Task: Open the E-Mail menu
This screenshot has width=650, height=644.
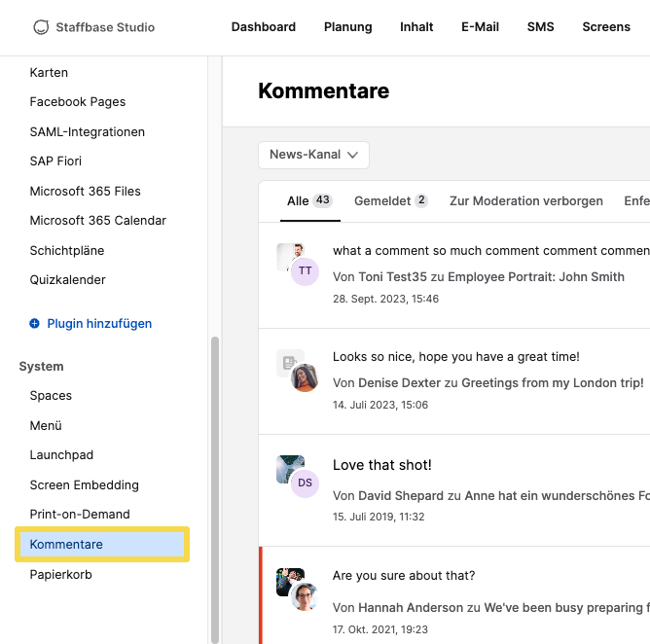Action: tap(480, 27)
